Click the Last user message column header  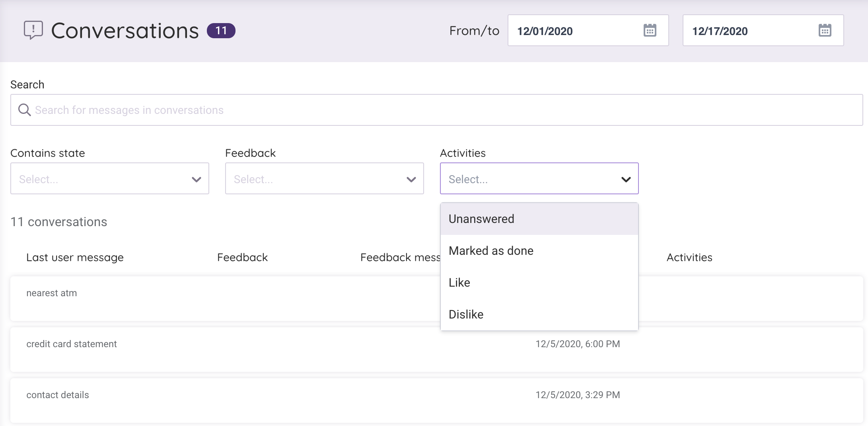(75, 257)
